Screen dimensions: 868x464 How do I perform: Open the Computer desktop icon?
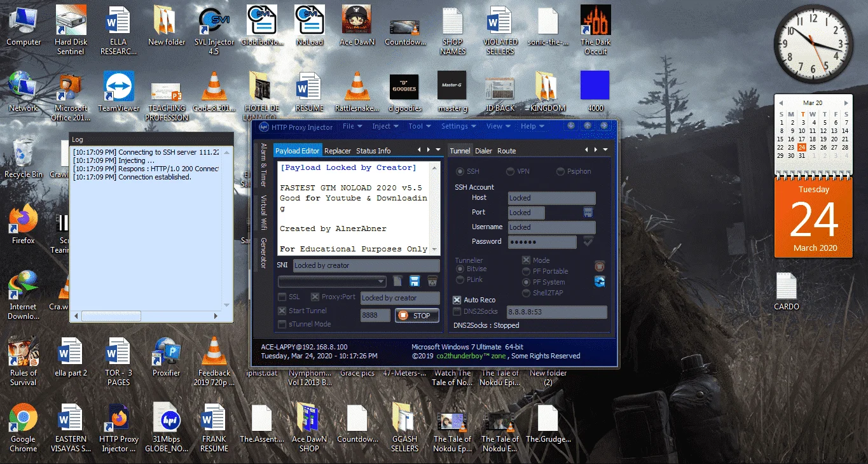24,25
